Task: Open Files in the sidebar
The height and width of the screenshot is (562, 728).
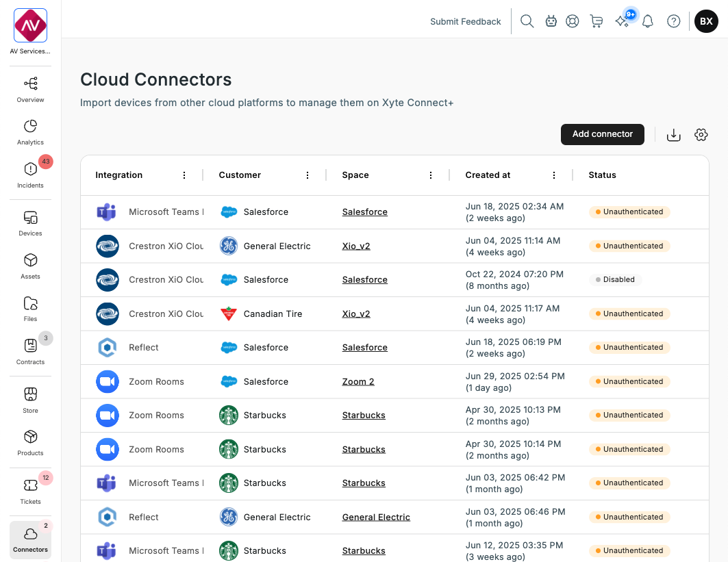Action: 30,309
